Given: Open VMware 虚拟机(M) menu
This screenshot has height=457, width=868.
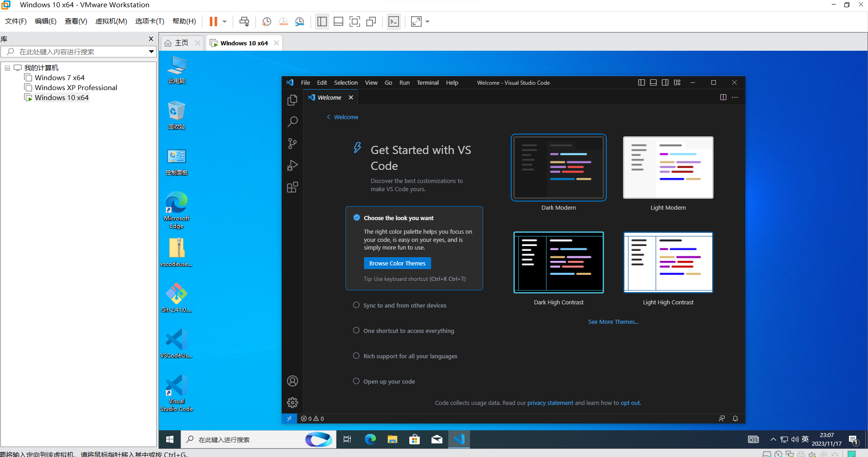Looking at the screenshot, I should coord(111,21).
